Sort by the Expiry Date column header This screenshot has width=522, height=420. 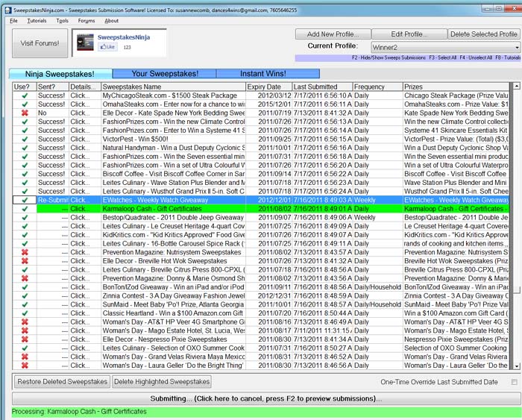tap(269, 87)
